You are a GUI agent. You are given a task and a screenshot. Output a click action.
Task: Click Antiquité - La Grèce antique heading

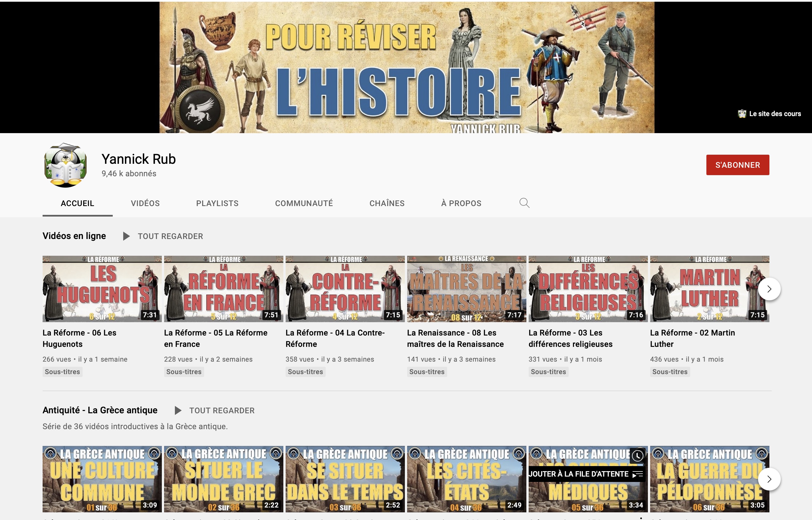point(100,410)
